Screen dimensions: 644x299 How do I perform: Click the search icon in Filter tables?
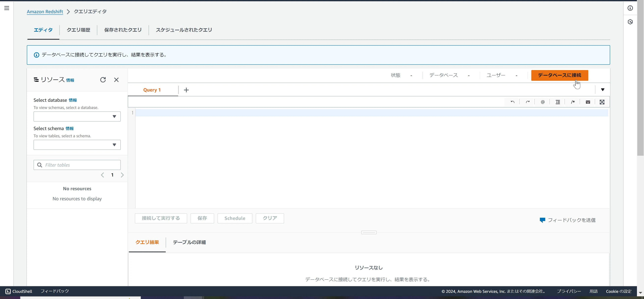tap(40, 165)
